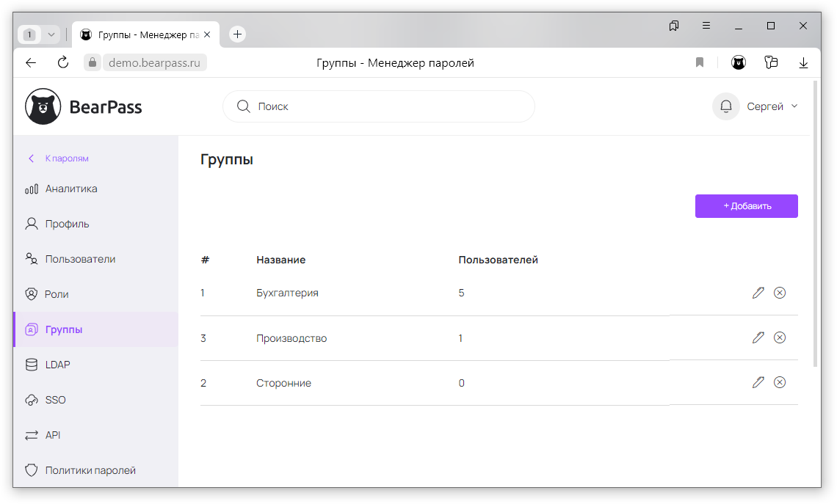Screen dimensions: 837x504
Task: Remove the Бухгалтерия group via X icon
Action: tap(780, 293)
